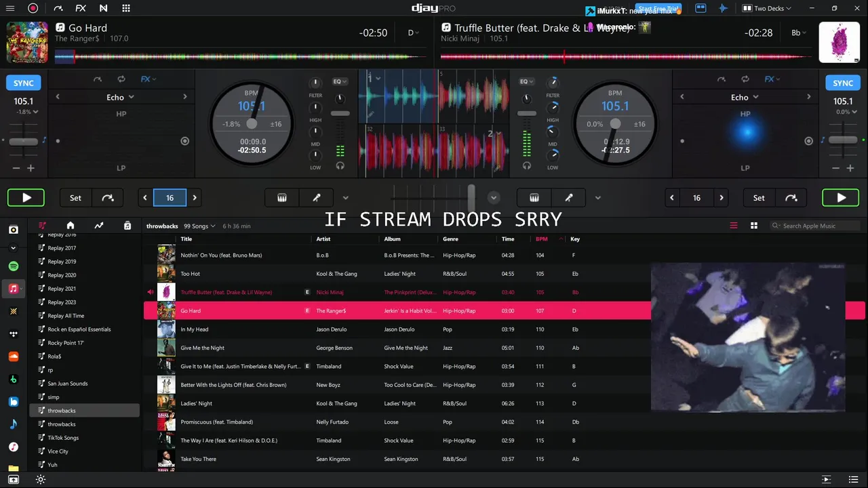
Task: Open the keyboard sampler on left deck
Action: pyautogui.click(x=282, y=198)
